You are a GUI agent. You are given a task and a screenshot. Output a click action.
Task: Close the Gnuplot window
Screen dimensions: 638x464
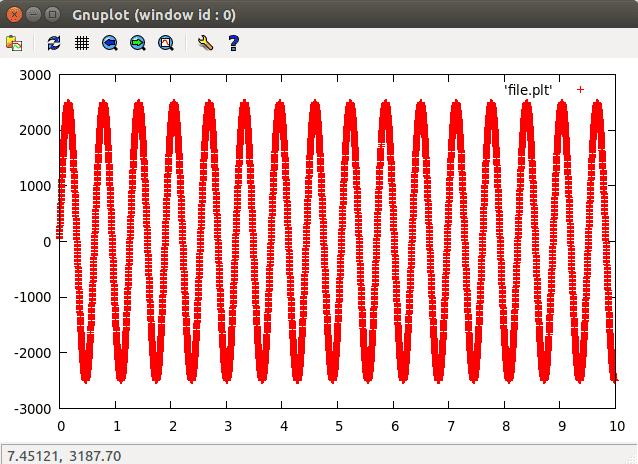[15, 15]
